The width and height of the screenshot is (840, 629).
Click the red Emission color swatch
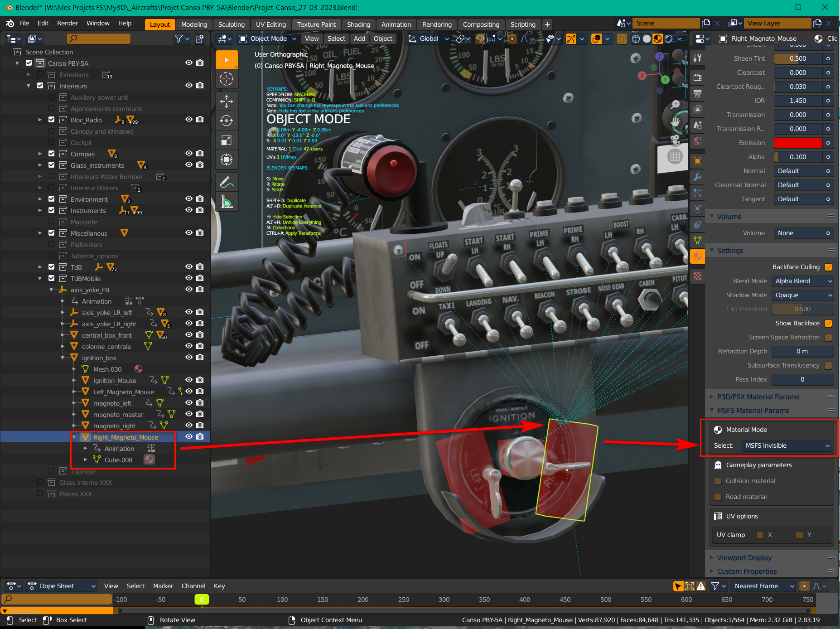798,143
